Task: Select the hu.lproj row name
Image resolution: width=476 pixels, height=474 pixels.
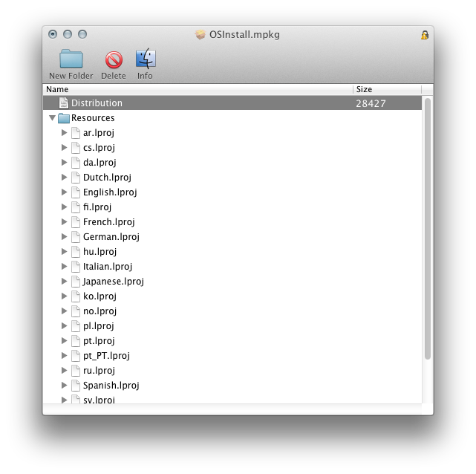Action: coord(100,252)
